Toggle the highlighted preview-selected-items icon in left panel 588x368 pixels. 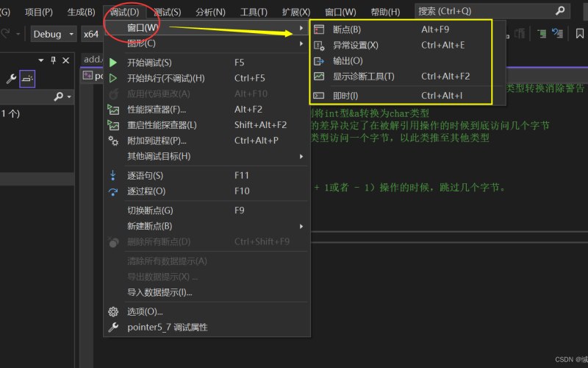coord(27,79)
